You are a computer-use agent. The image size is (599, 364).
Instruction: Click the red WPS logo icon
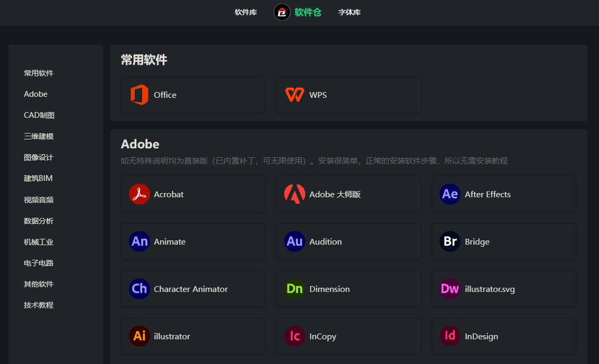point(295,95)
